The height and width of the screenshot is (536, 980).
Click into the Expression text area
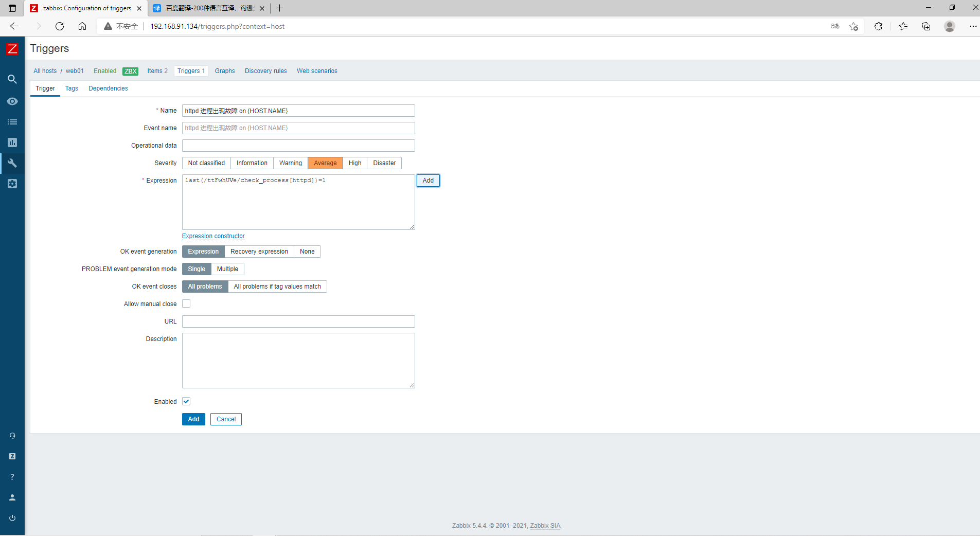click(298, 202)
